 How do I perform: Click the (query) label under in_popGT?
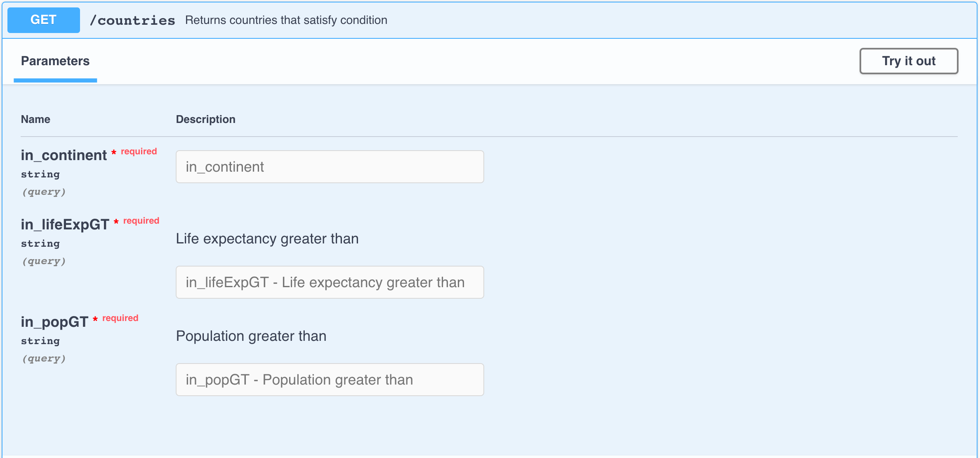tap(44, 359)
